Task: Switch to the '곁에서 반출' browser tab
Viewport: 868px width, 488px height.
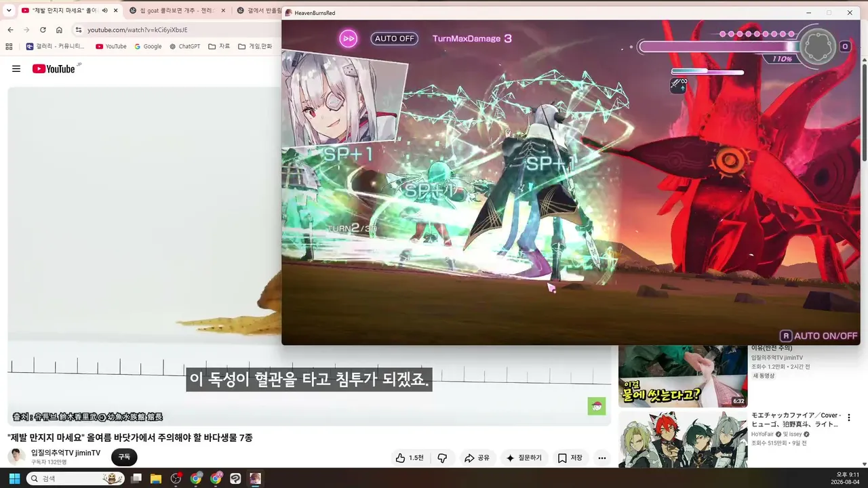Action: (259, 11)
